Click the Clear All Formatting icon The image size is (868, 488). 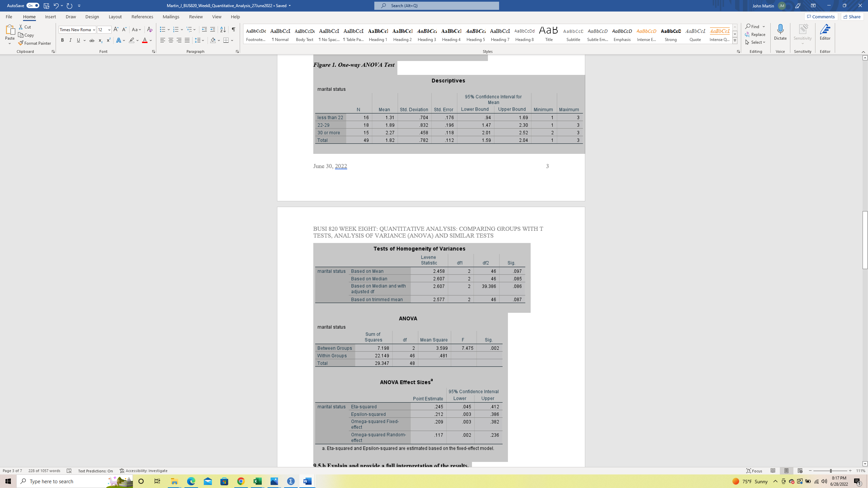tap(150, 29)
